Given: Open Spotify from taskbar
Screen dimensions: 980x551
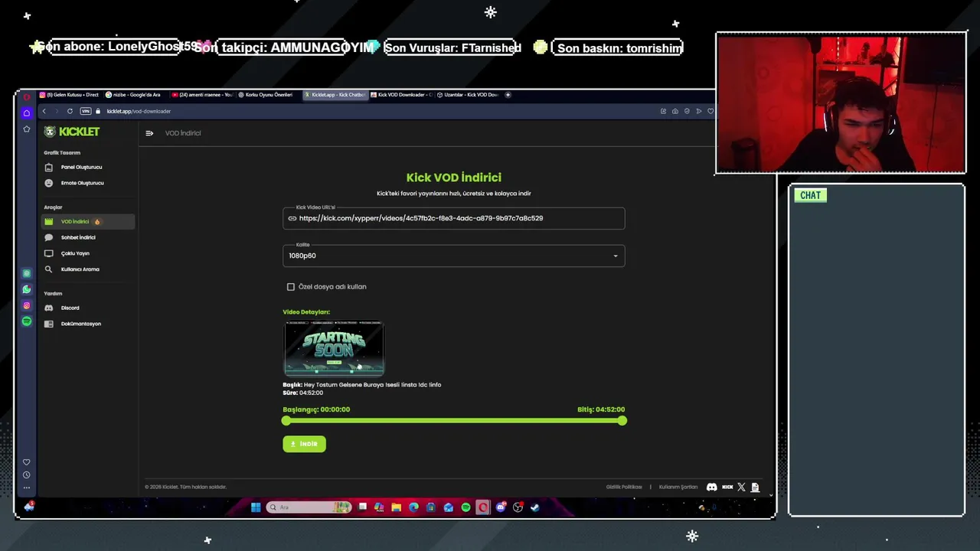Looking at the screenshot, I should (465, 507).
